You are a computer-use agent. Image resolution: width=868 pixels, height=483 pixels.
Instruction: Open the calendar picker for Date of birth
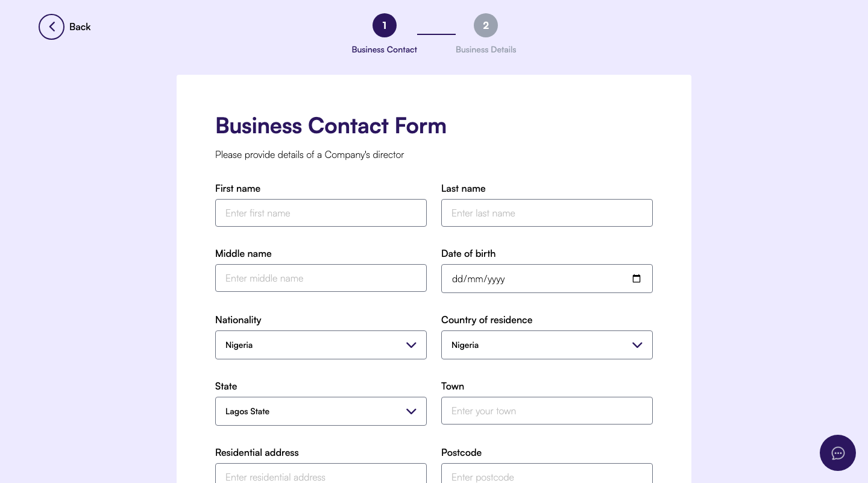637,279
